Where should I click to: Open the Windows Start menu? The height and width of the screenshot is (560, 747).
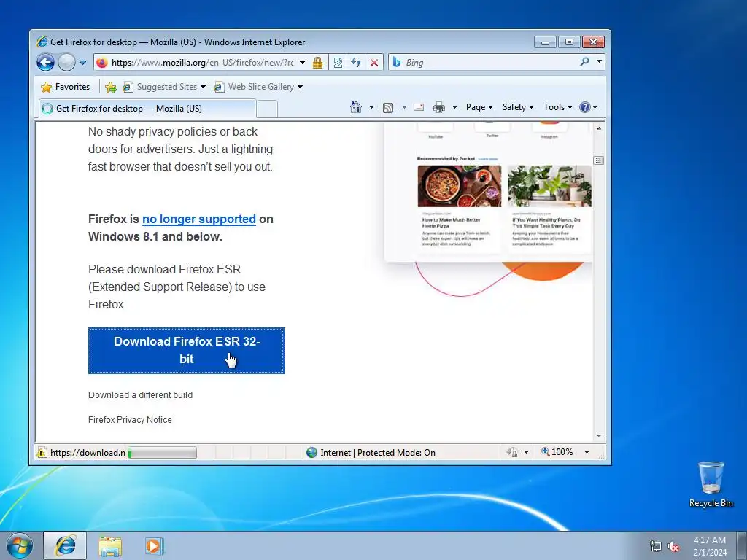tap(19, 545)
